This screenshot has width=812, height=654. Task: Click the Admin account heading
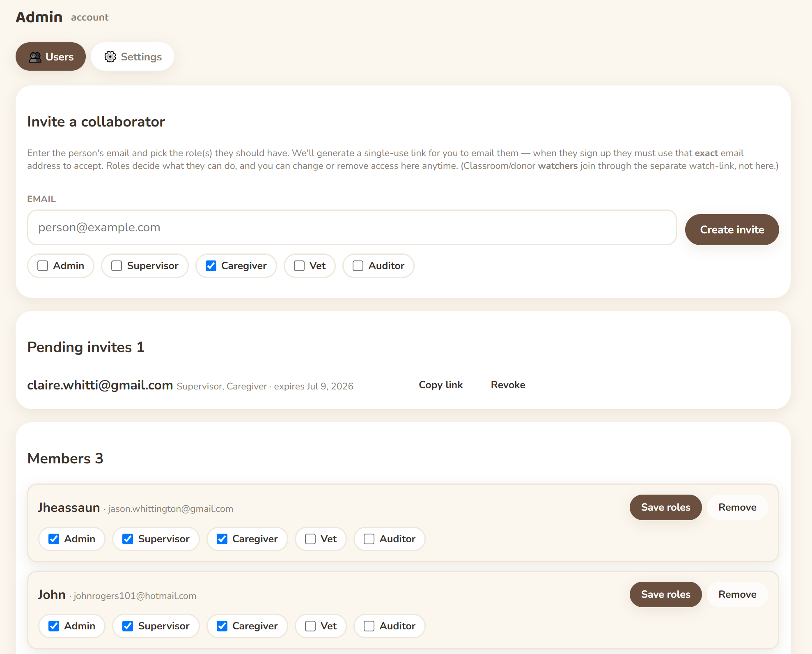point(62,17)
